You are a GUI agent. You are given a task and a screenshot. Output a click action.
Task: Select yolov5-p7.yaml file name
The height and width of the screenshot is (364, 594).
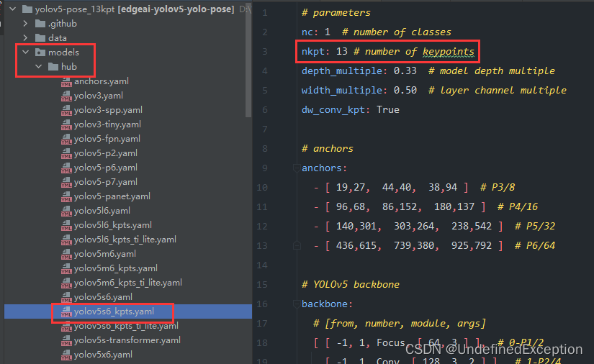click(x=106, y=181)
